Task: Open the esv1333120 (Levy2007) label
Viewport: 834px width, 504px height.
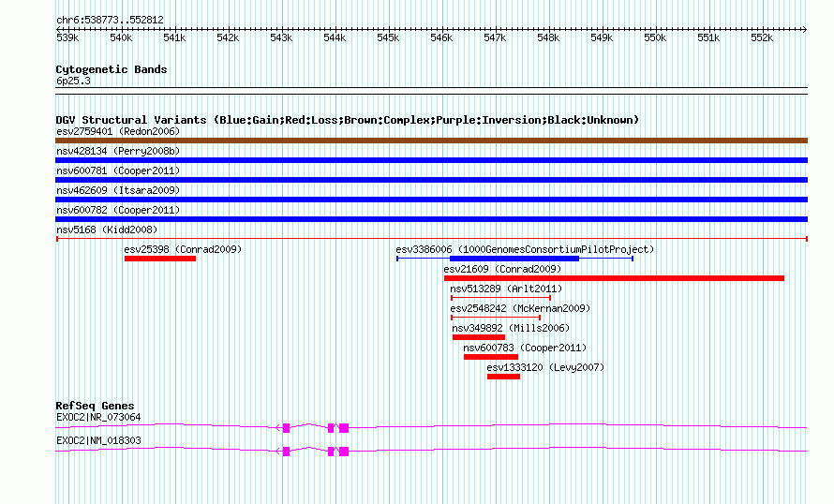Action: click(x=545, y=367)
